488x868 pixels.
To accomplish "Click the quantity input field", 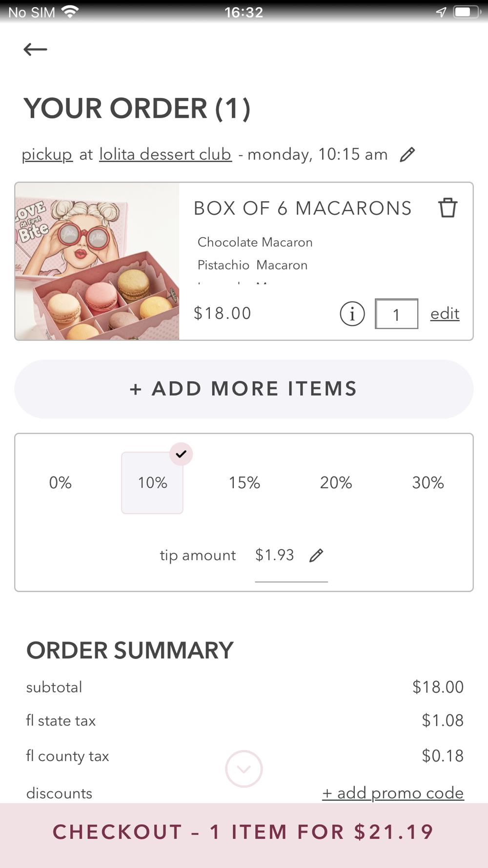I will point(396,314).
